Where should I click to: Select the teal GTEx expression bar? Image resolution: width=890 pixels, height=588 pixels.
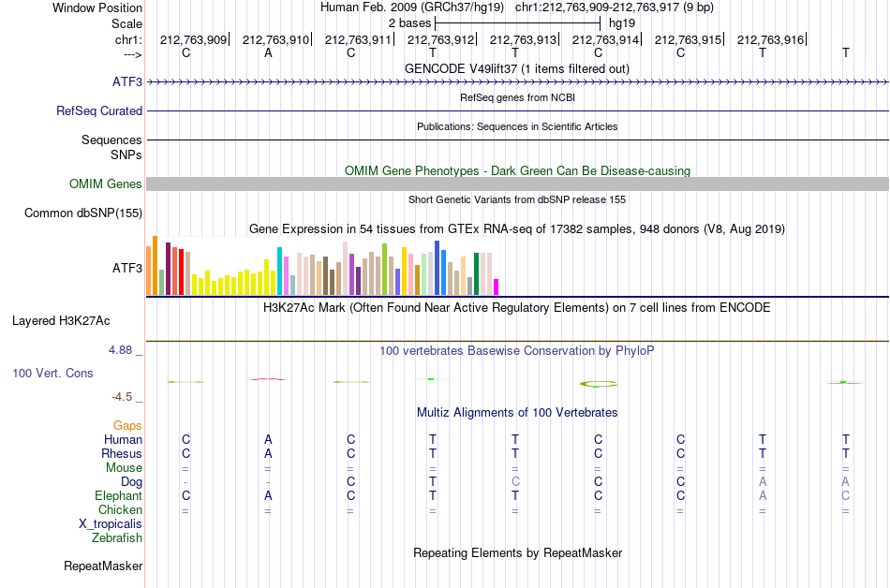pyautogui.click(x=279, y=271)
